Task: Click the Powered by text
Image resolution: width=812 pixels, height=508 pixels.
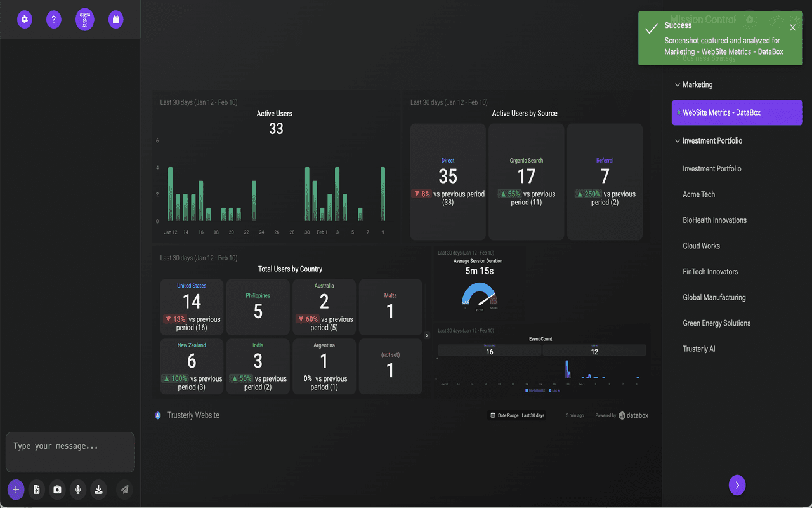Action: coord(606,415)
